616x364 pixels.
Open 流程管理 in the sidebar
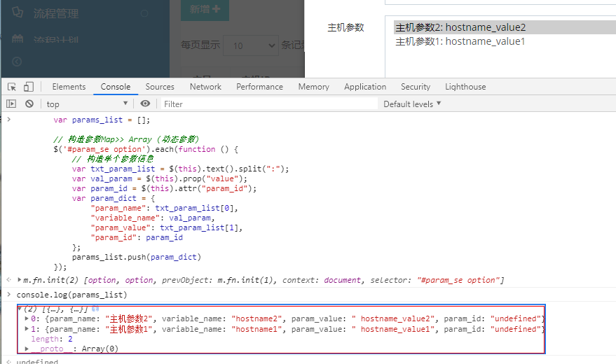point(56,14)
